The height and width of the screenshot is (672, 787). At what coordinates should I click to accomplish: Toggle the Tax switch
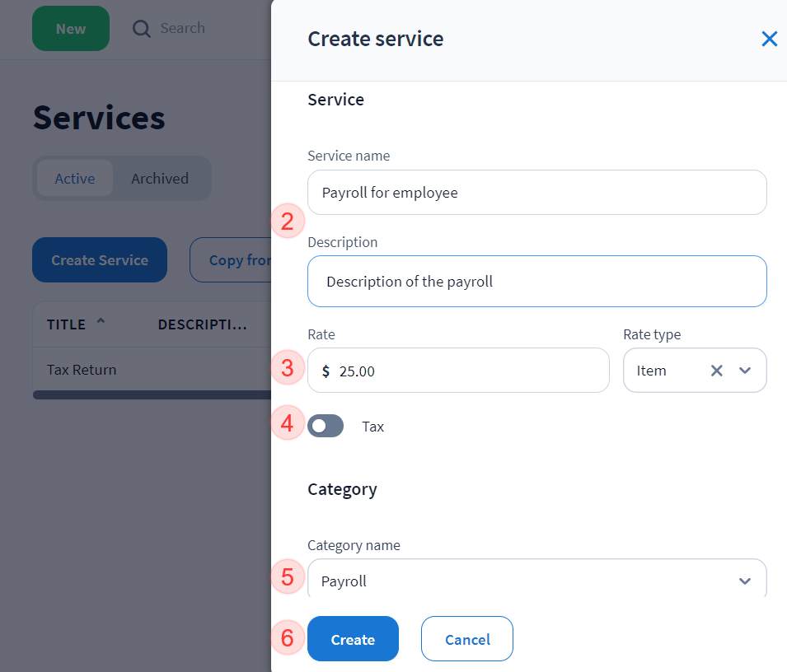tap(326, 427)
